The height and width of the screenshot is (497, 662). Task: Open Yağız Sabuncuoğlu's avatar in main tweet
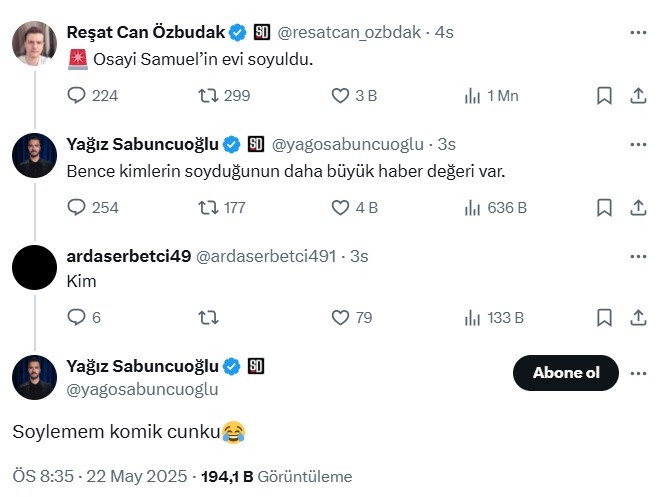(34, 377)
